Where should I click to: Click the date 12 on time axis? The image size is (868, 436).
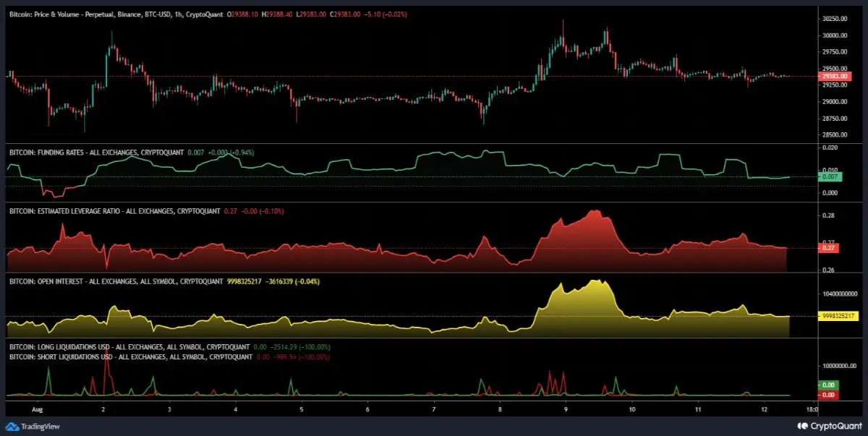point(764,409)
